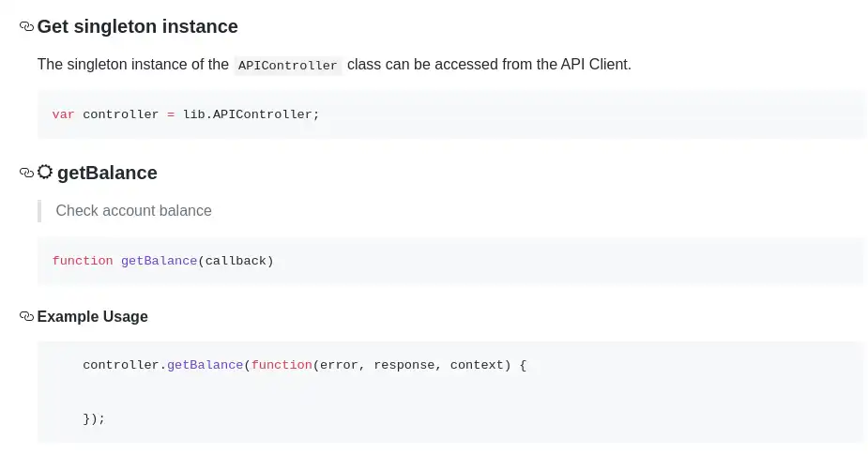The width and height of the screenshot is (868, 455).
Task: Click the red function keyword before getBalance(callback)
Action: click(83, 261)
